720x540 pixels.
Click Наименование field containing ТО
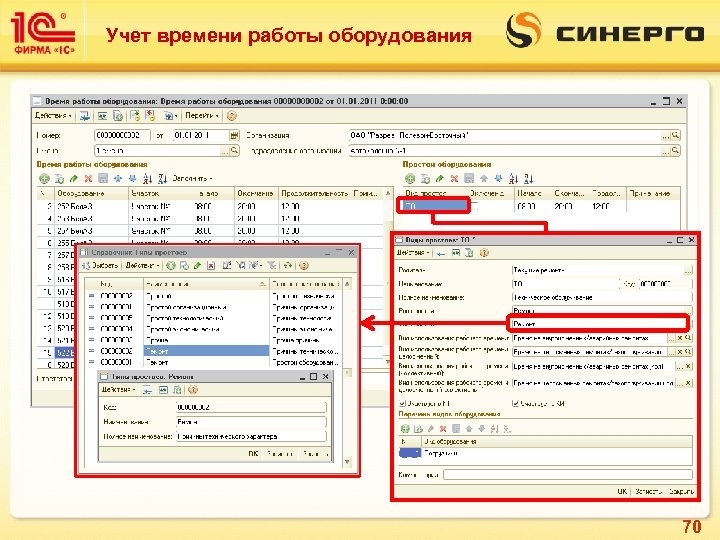coord(565,284)
